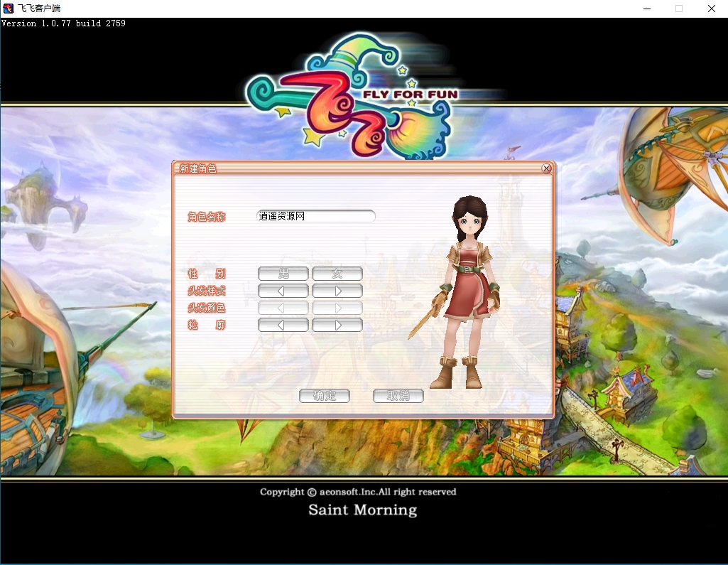Click the 新建角色 dialog title bar
The height and width of the screenshot is (565, 728).
(355, 168)
